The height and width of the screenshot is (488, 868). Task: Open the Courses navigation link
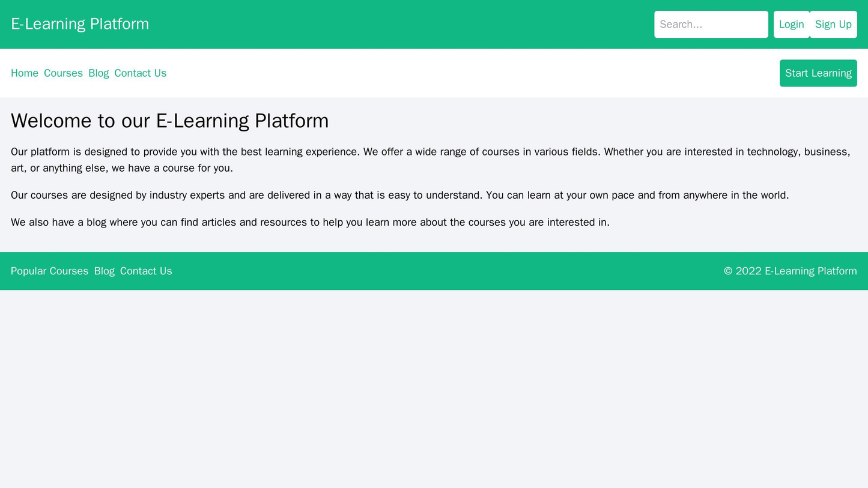coord(62,73)
